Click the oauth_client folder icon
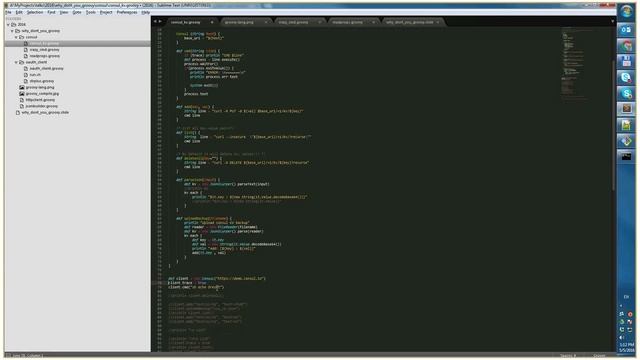The width and height of the screenshot is (640, 360). tap(22, 62)
